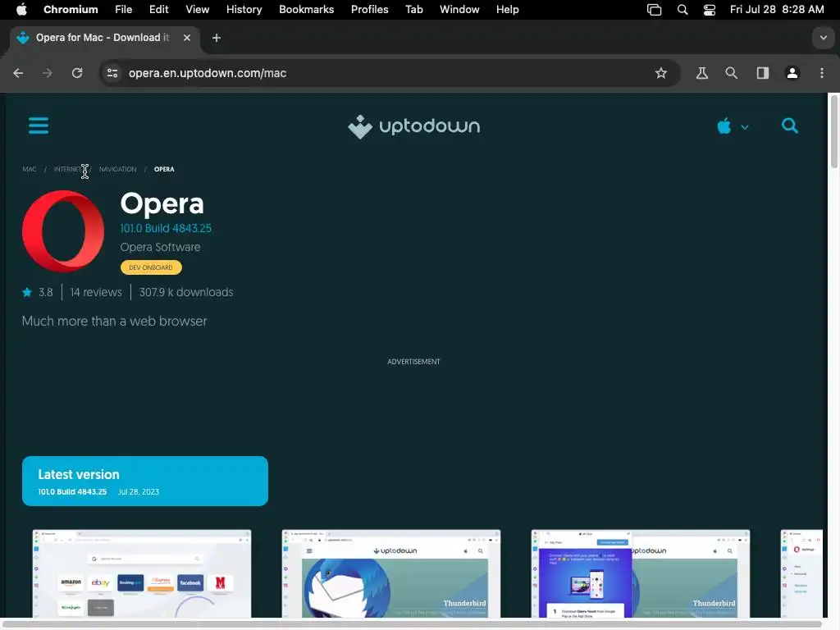The height and width of the screenshot is (630, 840).
Task: Open the speed dial screenshot thumbnail
Action: (x=142, y=573)
